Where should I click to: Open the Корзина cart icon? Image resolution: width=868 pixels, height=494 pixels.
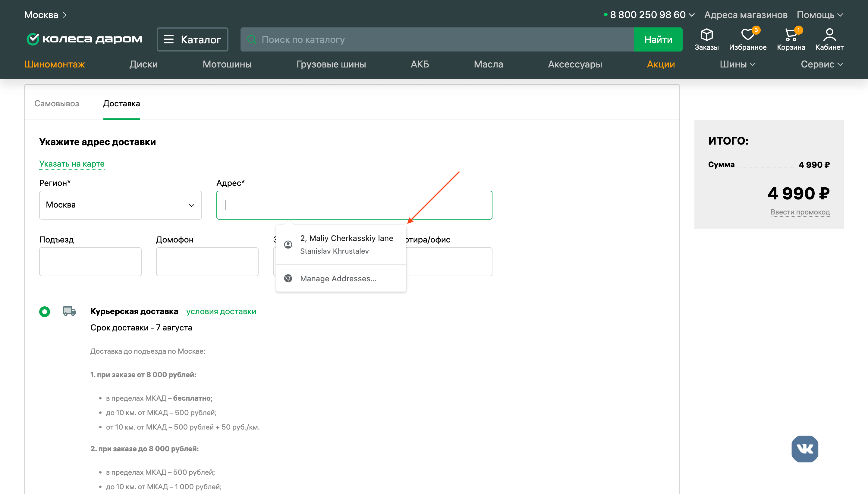click(x=791, y=39)
